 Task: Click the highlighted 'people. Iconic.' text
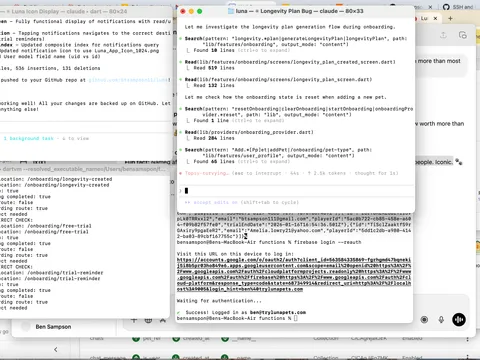(434, 162)
